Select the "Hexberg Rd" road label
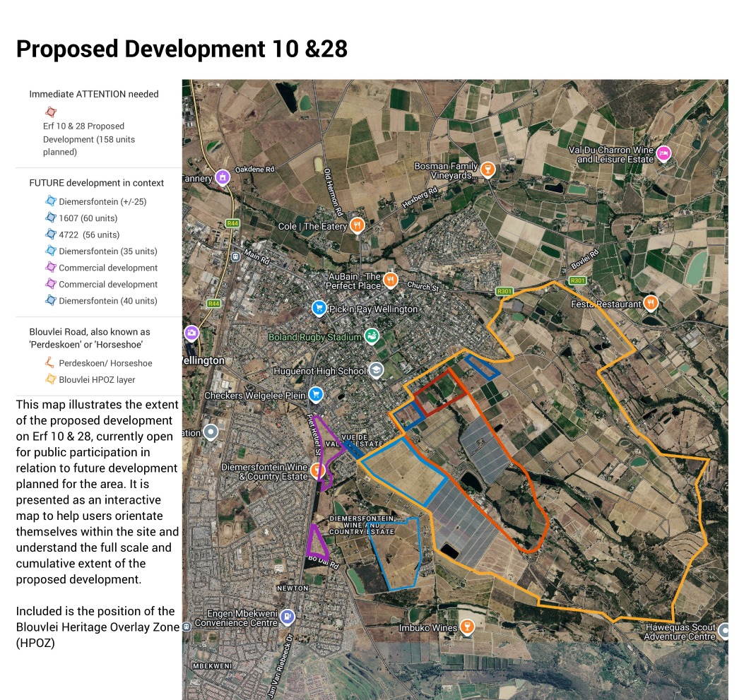The width and height of the screenshot is (744, 700). [x=420, y=198]
